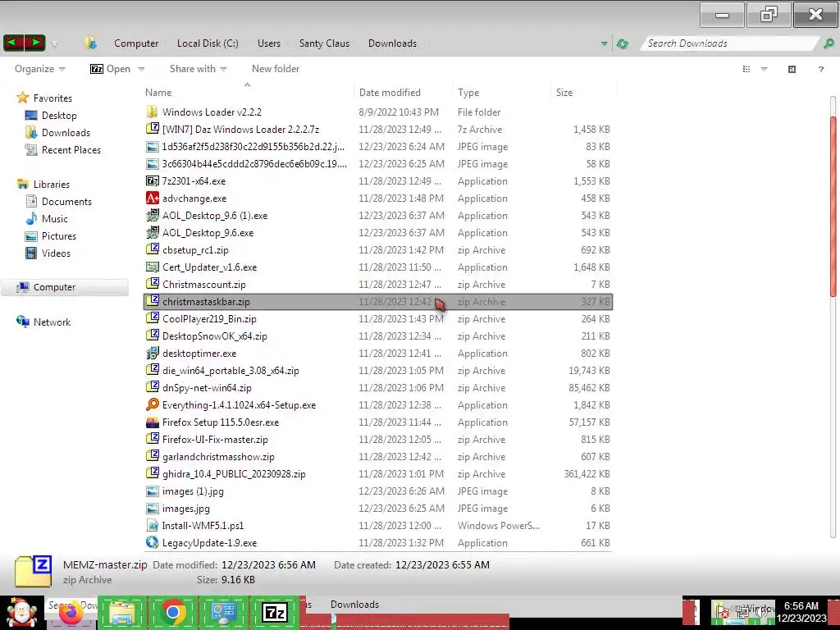Click MEMZ-master.zip details pane thumbnail
Screen dimensions: 840x630
(x=33, y=571)
